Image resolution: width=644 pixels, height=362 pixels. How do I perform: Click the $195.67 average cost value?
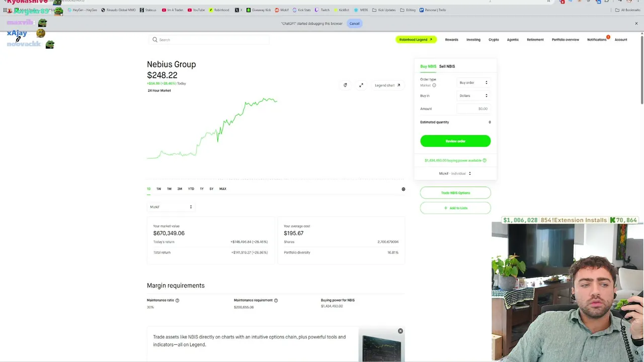pyautogui.click(x=293, y=233)
